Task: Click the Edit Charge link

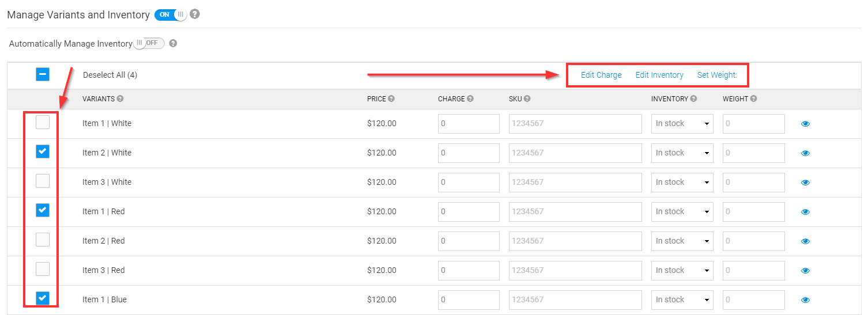Action: point(601,75)
